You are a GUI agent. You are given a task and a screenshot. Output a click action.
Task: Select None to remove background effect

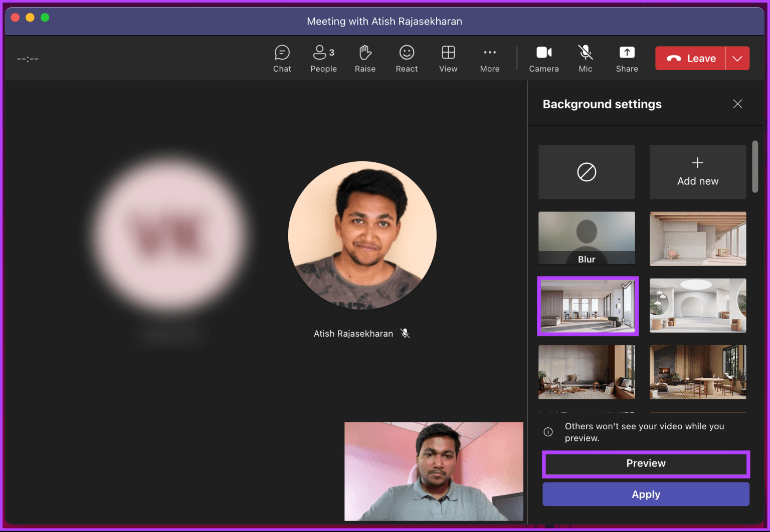click(587, 172)
